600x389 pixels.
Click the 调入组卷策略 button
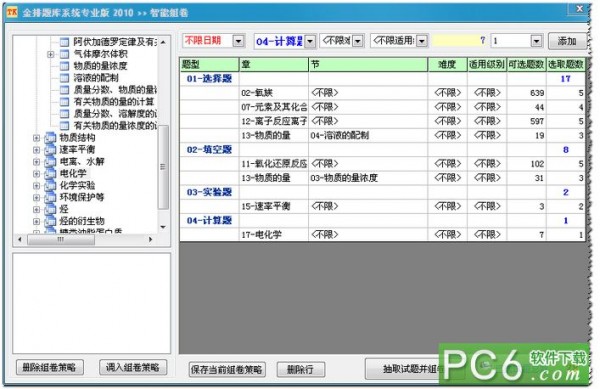pyautogui.click(x=132, y=367)
